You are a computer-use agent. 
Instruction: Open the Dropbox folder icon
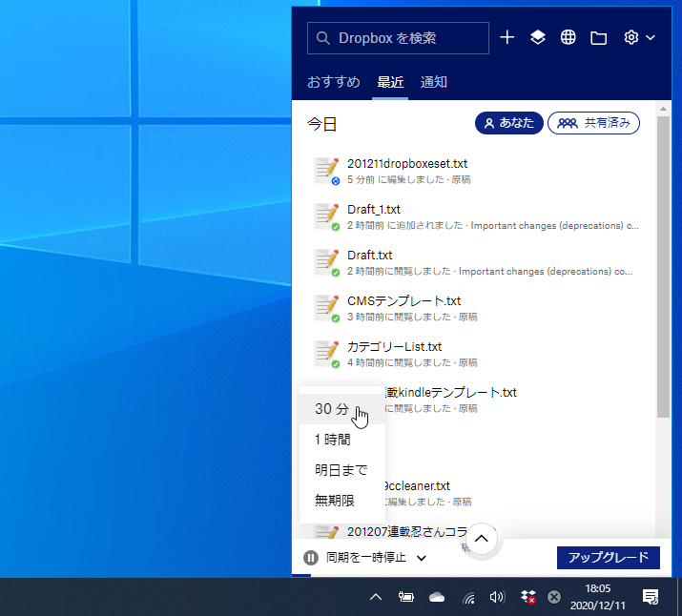click(598, 38)
